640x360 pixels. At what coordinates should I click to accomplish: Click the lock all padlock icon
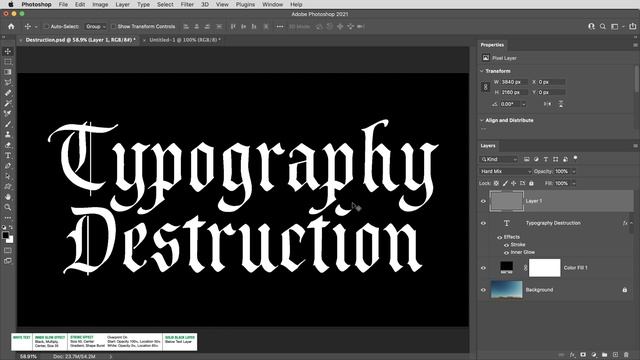point(531,184)
